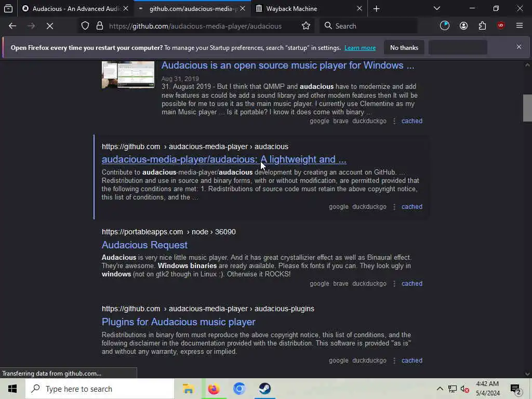Open the Windows Start menu
This screenshot has height=399, width=532.
pyautogui.click(x=12, y=389)
